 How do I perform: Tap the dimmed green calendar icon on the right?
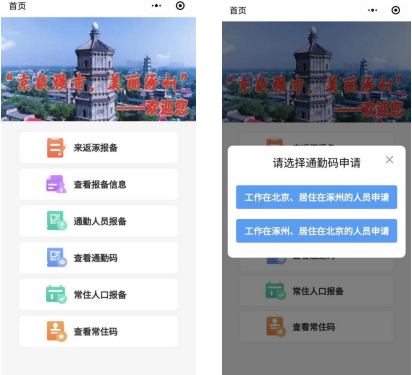point(275,291)
